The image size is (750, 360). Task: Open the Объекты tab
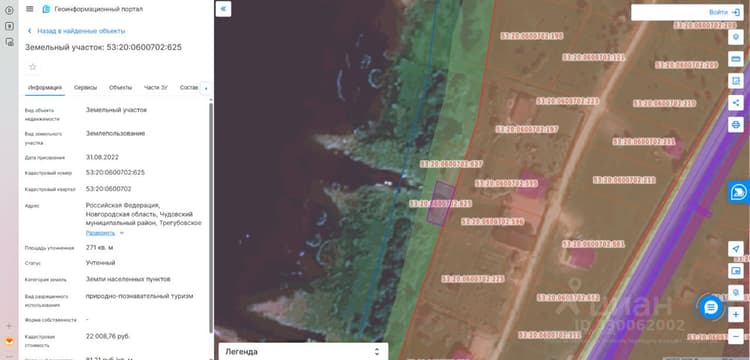tap(121, 87)
